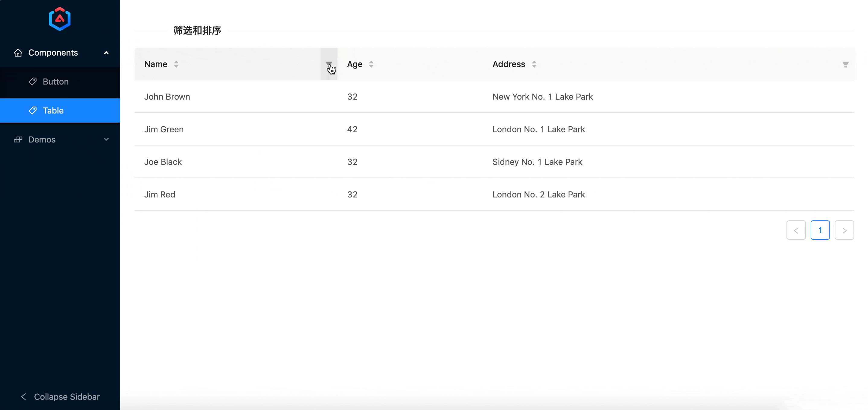Open the Button menu item
The image size is (868, 410).
coord(56,82)
